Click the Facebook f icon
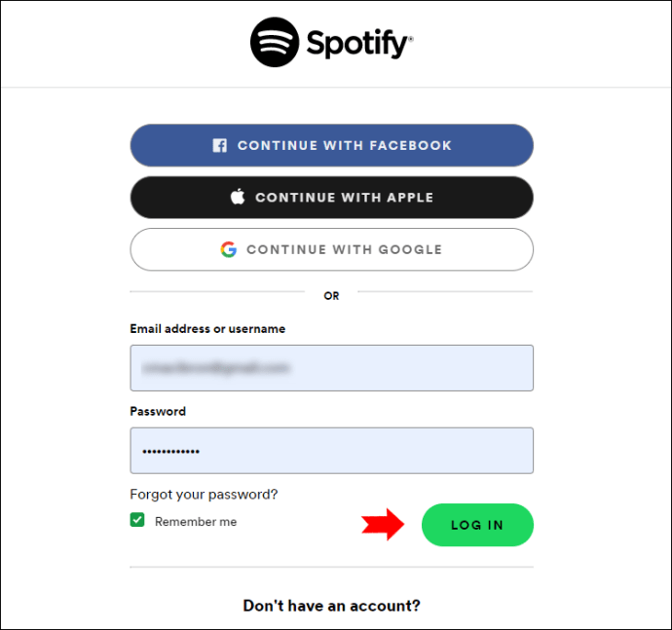Viewport: 672px width, 630px height. tap(220, 146)
